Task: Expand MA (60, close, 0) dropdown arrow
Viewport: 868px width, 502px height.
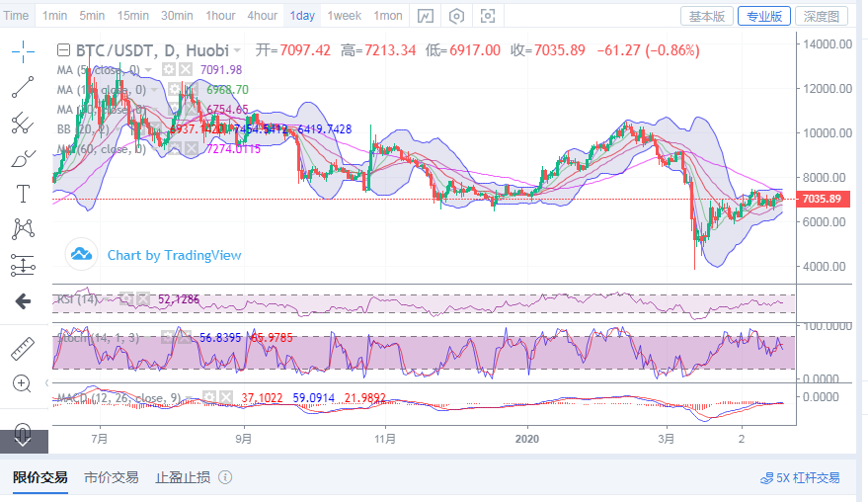Action: [154, 149]
